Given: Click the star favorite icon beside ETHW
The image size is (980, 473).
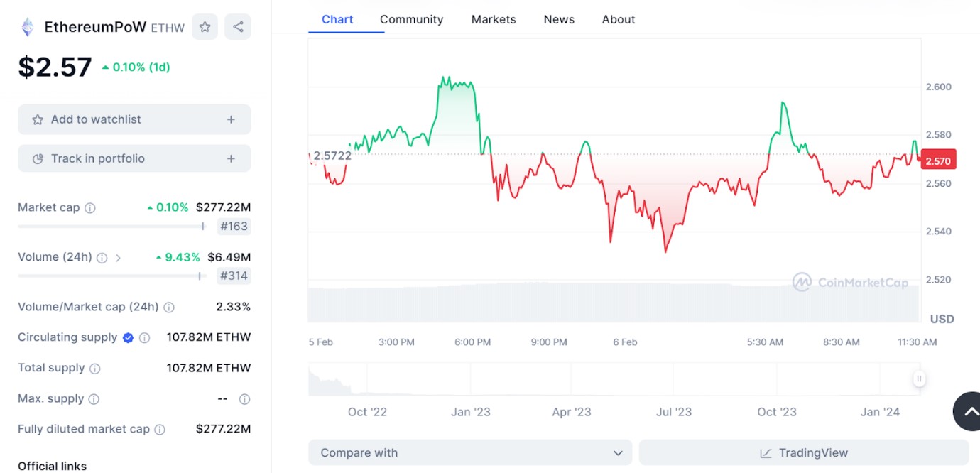Looking at the screenshot, I should pos(205,27).
